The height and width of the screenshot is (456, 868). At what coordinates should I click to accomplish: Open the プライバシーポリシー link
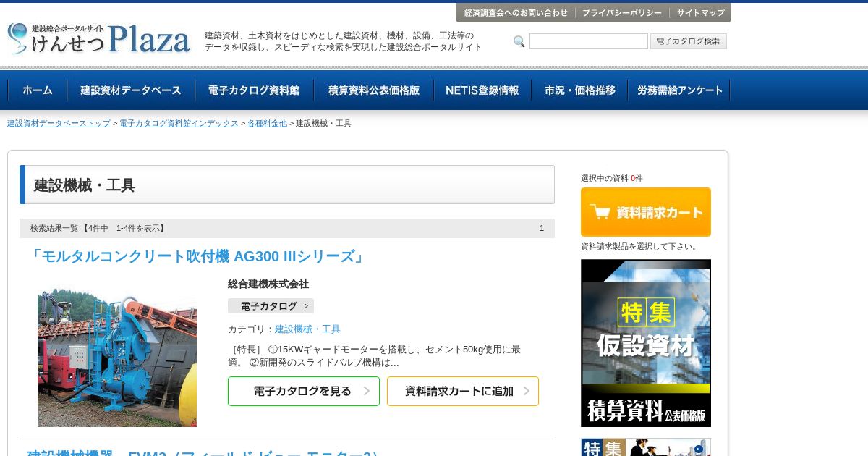pos(622,13)
